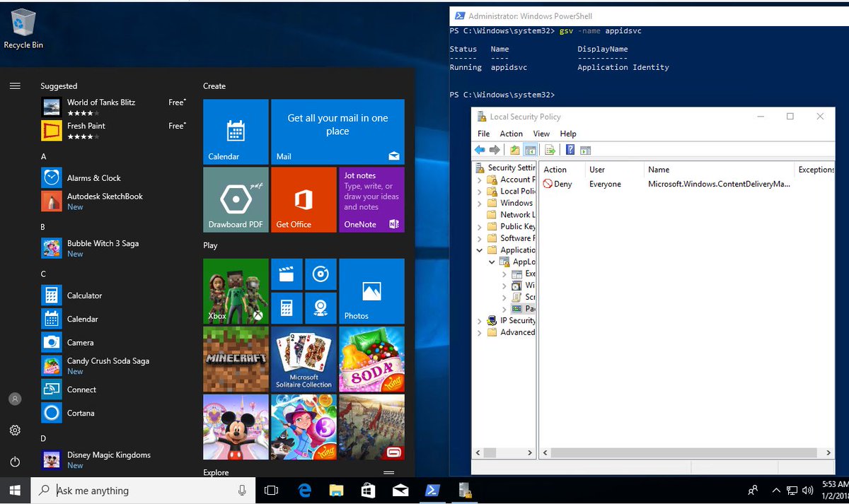Viewport: 849px width, 504px height.
Task: Click the Export List toolbar icon
Action: pyautogui.click(x=550, y=150)
